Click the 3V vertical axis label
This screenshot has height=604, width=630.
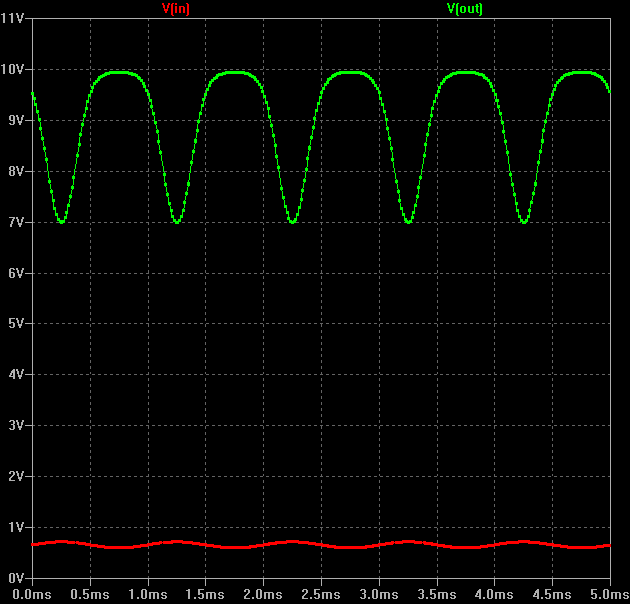(16, 425)
